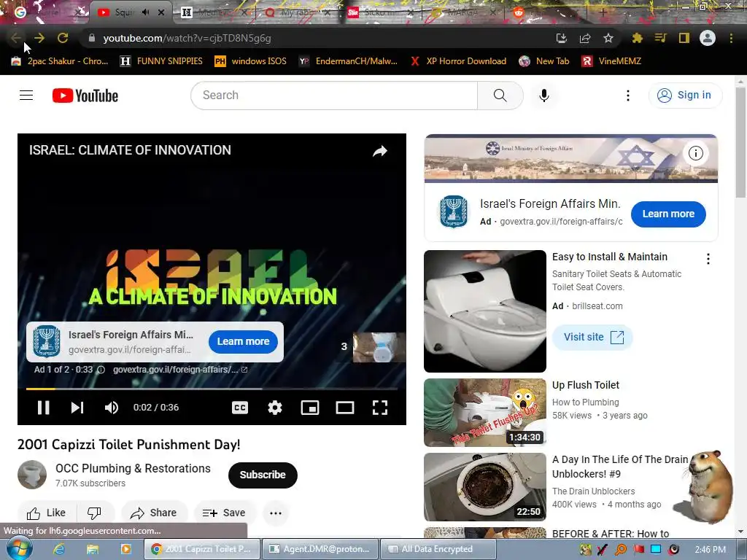
Task: Click Sign in button
Action: (x=685, y=96)
